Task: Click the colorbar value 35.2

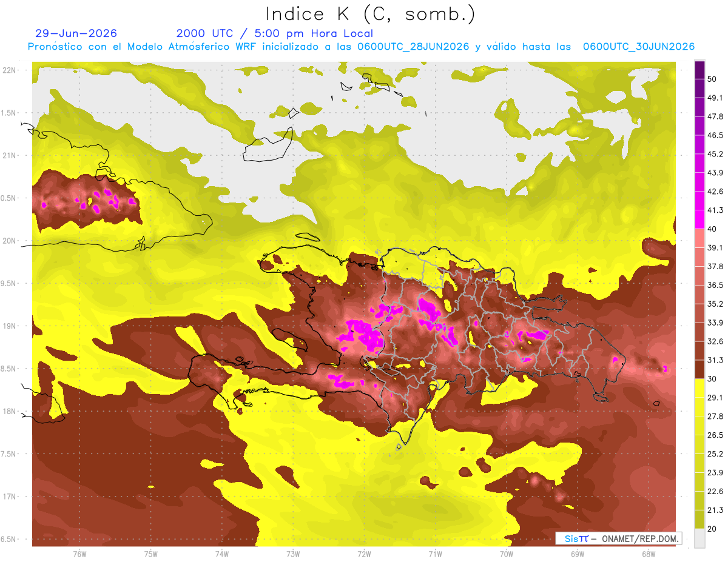Action: (x=715, y=304)
